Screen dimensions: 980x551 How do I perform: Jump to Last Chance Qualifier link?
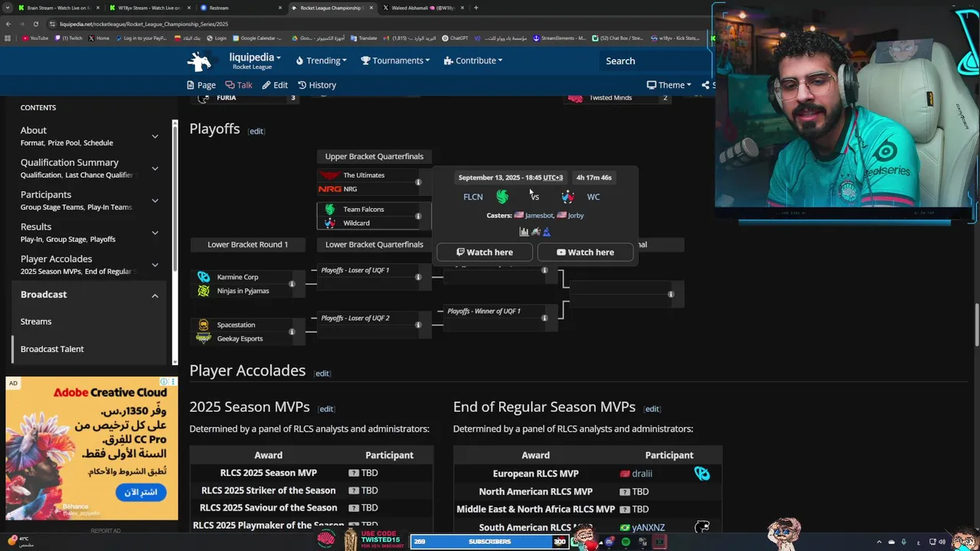(x=99, y=175)
